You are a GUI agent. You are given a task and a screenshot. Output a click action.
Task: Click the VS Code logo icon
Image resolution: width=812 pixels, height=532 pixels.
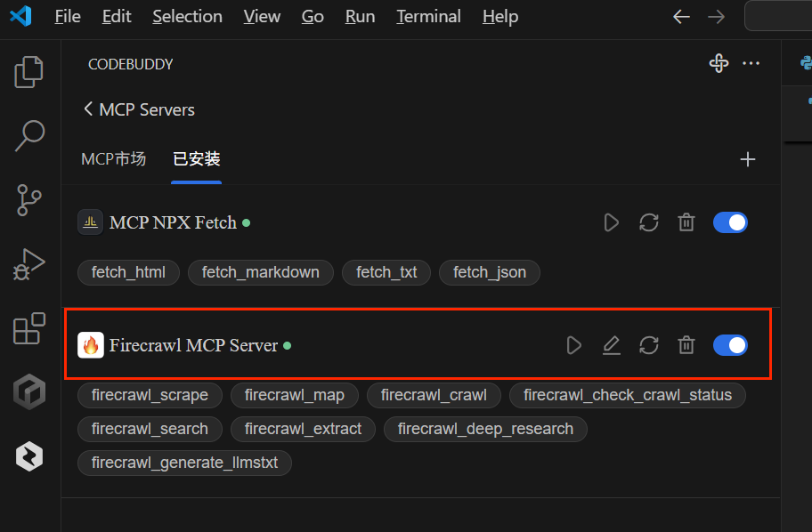tap(20, 16)
